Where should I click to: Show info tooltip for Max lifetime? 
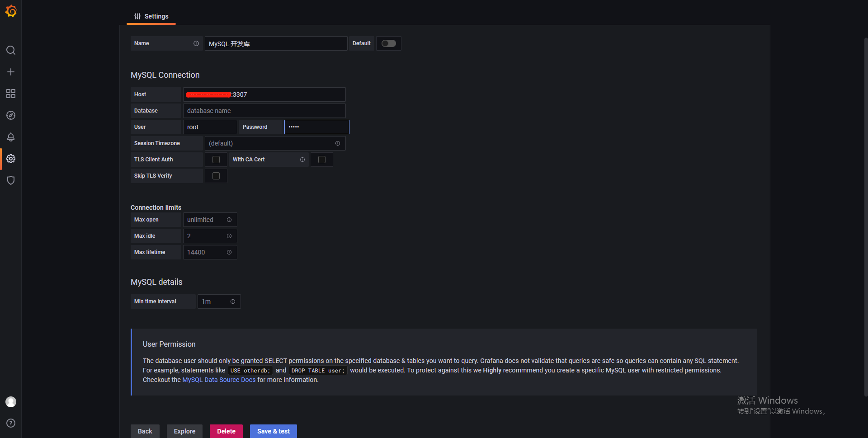pyautogui.click(x=229, y=252)
